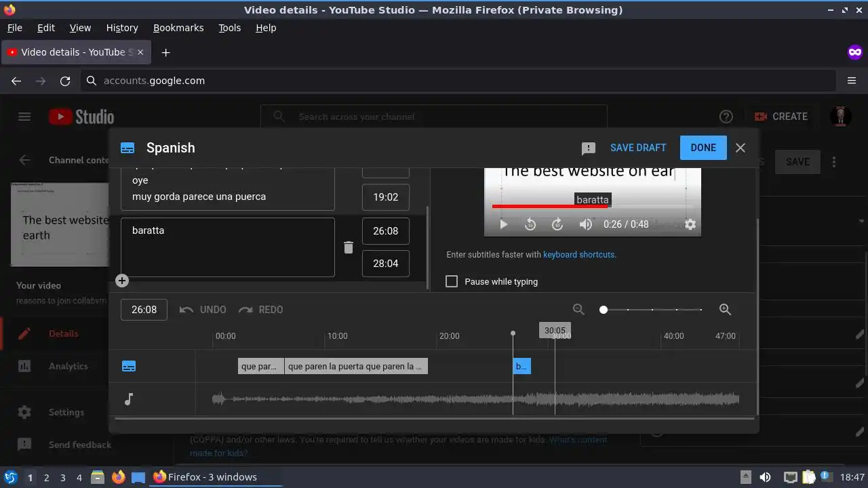Open the account avatar menu
This screenshot has width=868, height=488.
(841, 117)
